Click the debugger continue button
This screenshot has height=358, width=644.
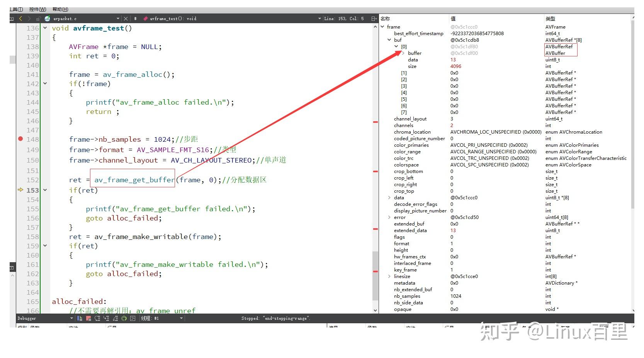point(80,319)
